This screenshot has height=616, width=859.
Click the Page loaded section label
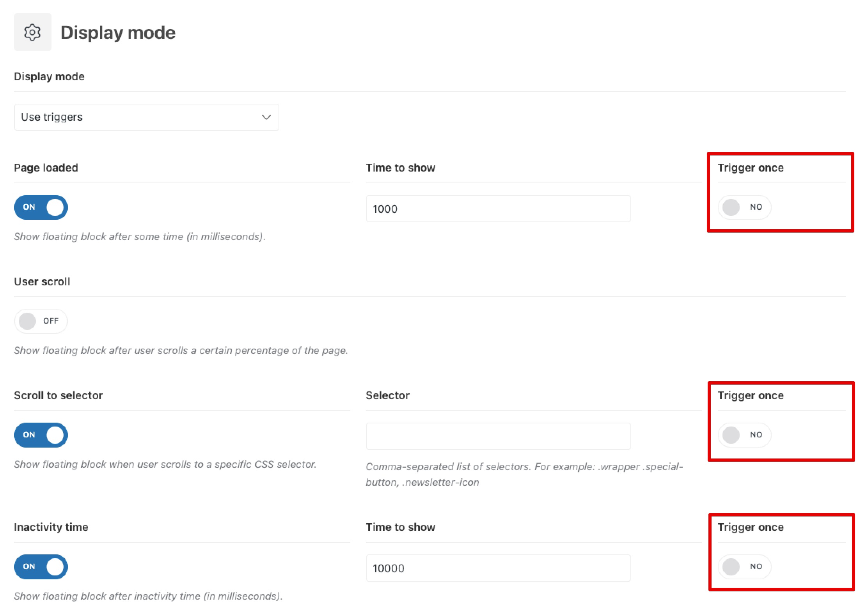pyautogui.click(x=46, y=168)
